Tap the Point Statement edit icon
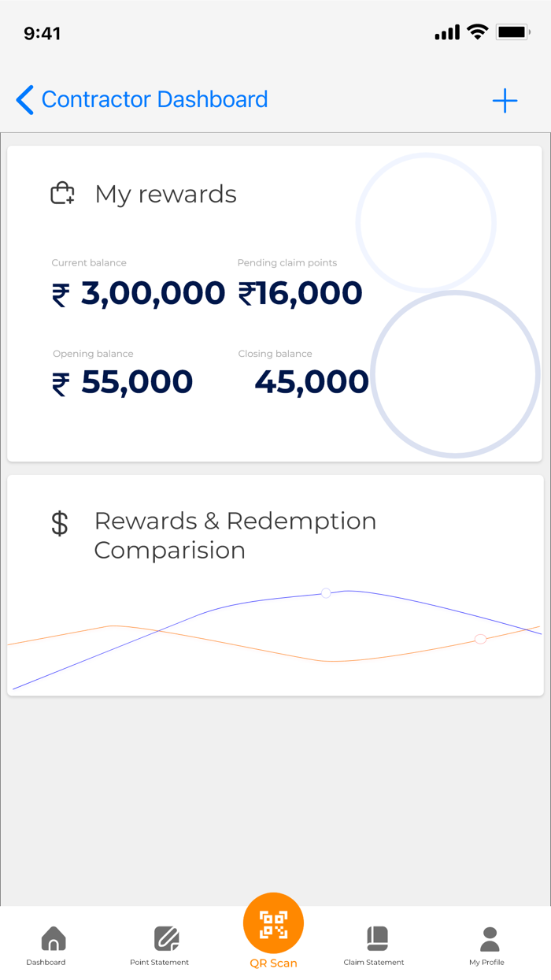551x980 pixels. click(x=167, y=938)
